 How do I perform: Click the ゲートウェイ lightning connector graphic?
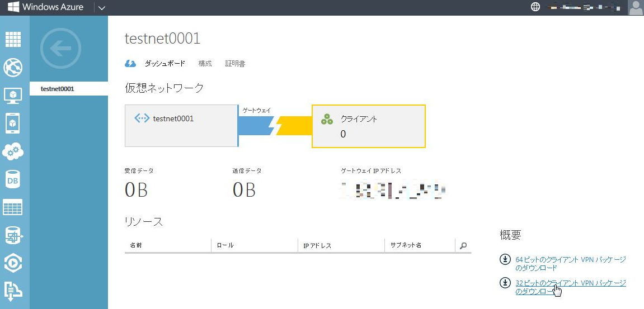[275, 125]
